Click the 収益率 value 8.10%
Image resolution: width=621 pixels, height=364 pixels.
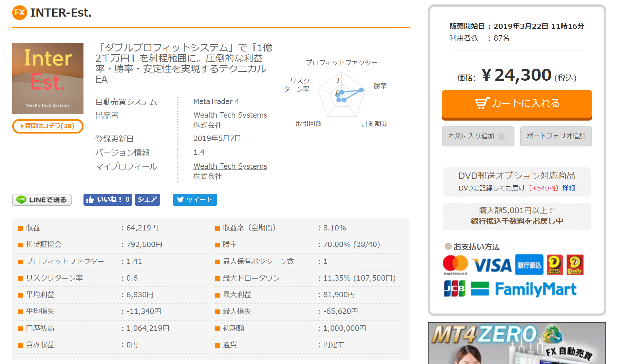[x=335, y=228]
